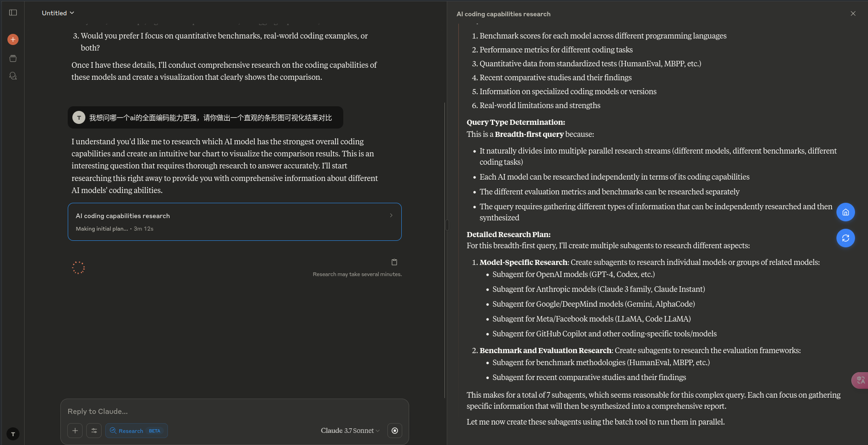Expand the AI coding capabilities research card
Image resolution: width=868 pixels, height=445 pixels.
point(235,222)
